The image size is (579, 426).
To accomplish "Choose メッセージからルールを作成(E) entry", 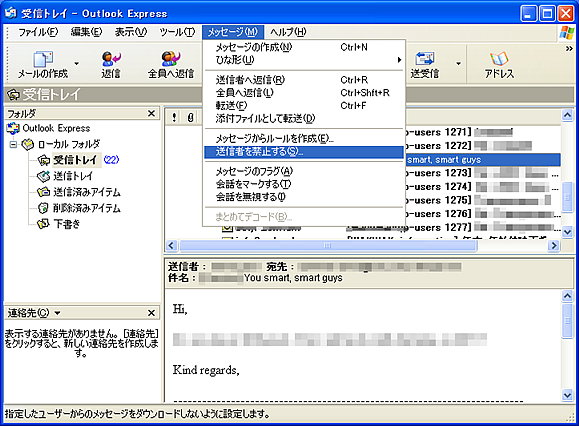I will tap(304, 138).
